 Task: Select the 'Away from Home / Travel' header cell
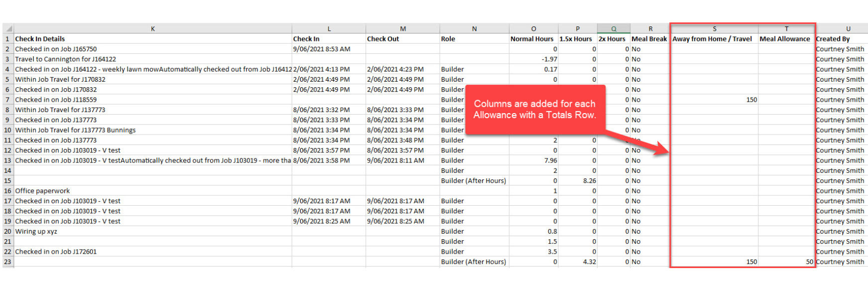coord(712,39)
